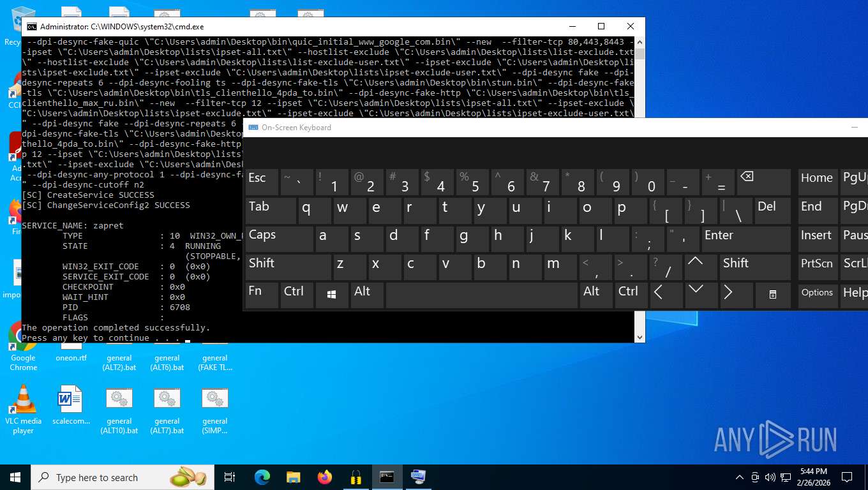Viewport: 868px width, 490px height.
Task: Select scalecom Word document icon
Action: [71, 405]
